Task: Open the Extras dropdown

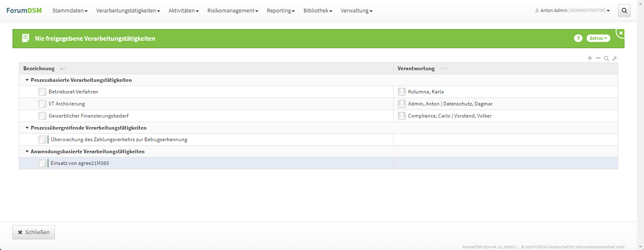Action: point(598,38)
